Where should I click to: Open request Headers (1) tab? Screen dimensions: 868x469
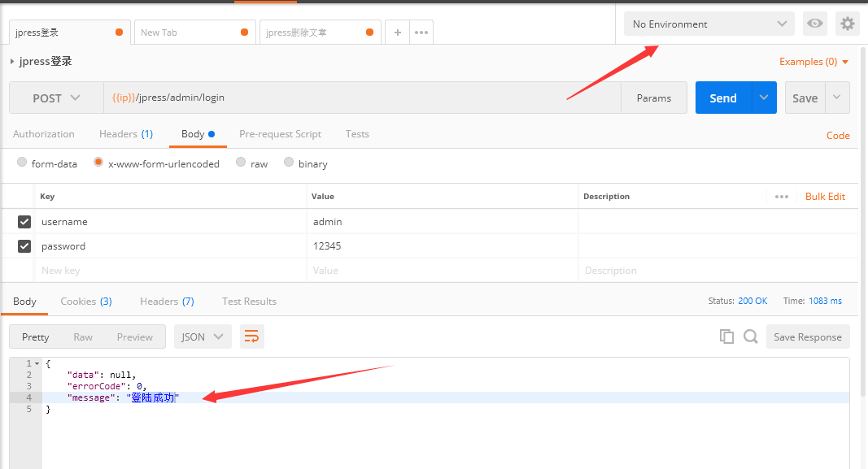click(126, 134)
